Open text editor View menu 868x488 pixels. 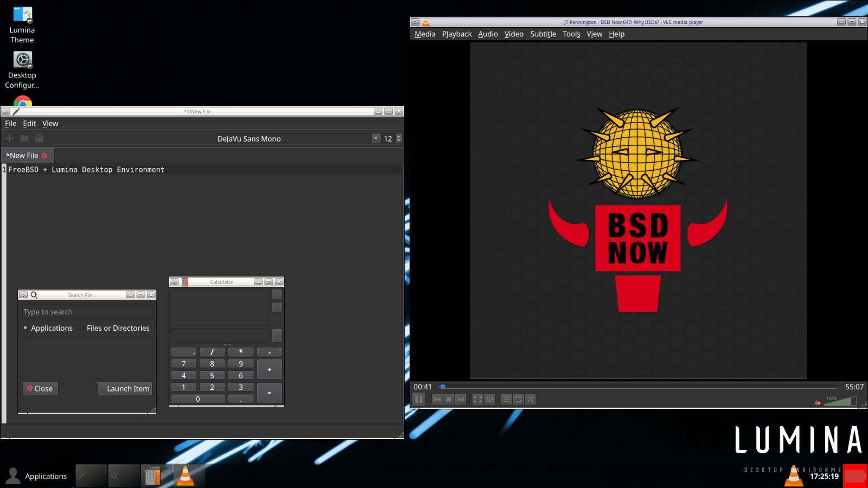[50, 124]
